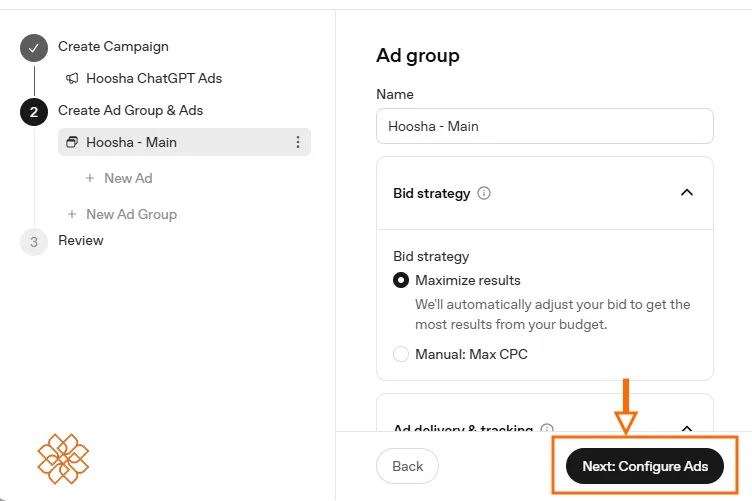Click the megaphone icon beside Hoosha ChatGPT Ads
The height and width of the screenshot is (501, 752).
[x=72, y=78]
